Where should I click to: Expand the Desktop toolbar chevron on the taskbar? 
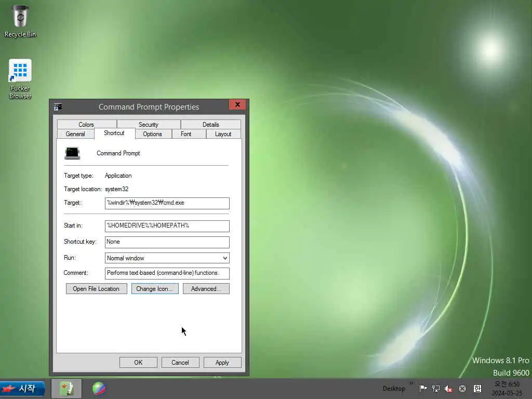411,383
